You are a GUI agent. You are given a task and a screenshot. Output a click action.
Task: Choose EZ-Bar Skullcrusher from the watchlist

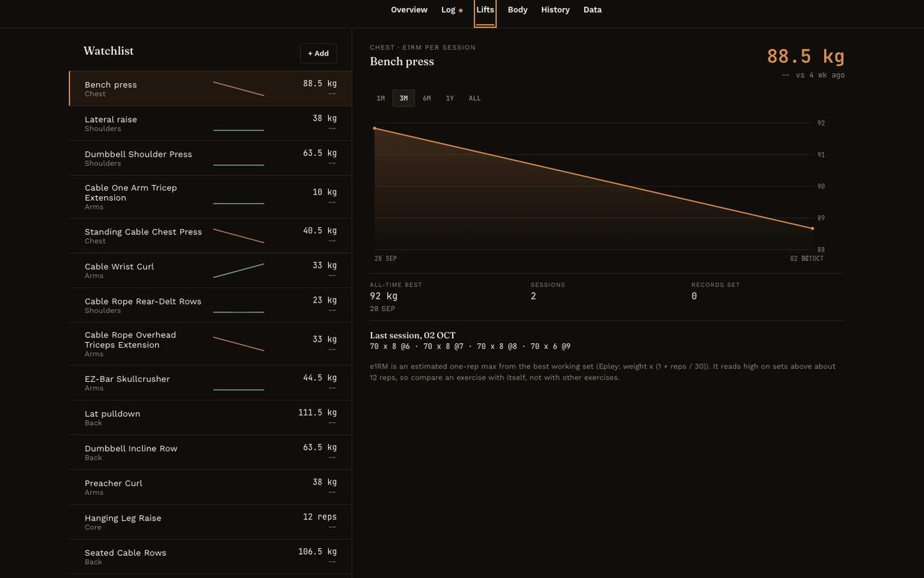tap(211, 383)
